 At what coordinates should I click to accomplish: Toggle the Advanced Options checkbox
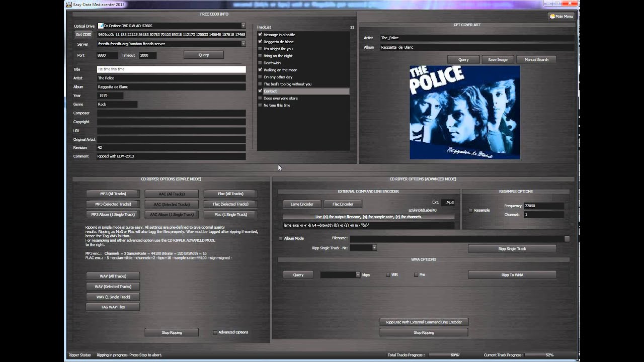click(x=215, y=332)
